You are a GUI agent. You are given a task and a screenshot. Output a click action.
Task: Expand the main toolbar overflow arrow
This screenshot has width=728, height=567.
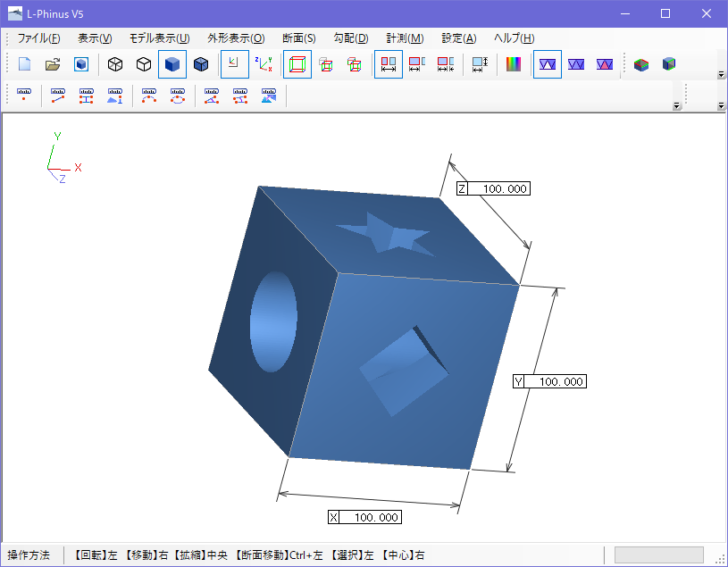[x=721, y=74]
